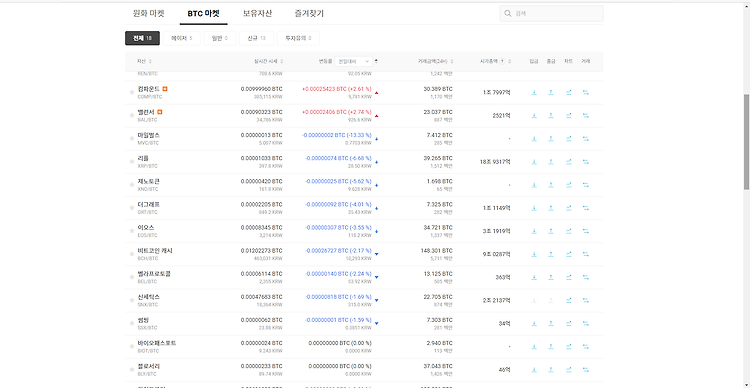Filter by the 메이저 category
Image resolution: width=750 pixels, height=388 pixels.
click(182, 38)
